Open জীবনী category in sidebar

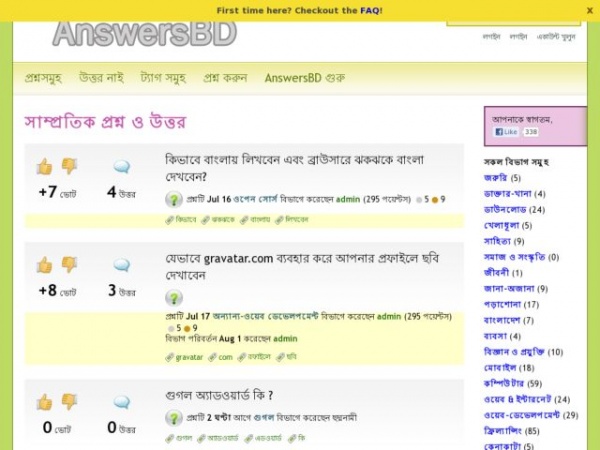tap(496, 272)
